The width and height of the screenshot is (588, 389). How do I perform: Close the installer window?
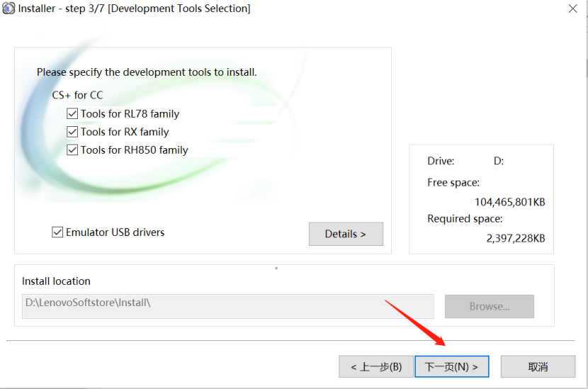click(572, 9)
